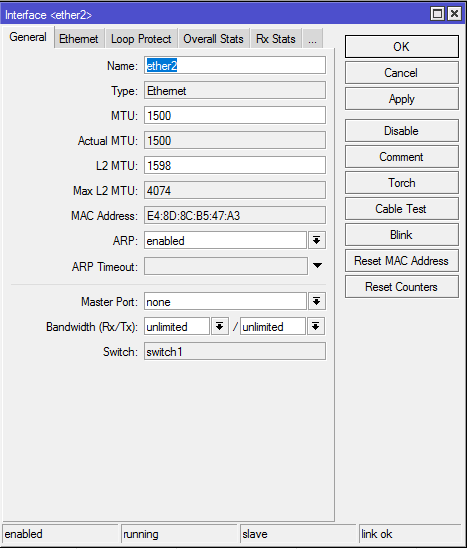Show more tabs via the ellipsis

coord(312,39)
